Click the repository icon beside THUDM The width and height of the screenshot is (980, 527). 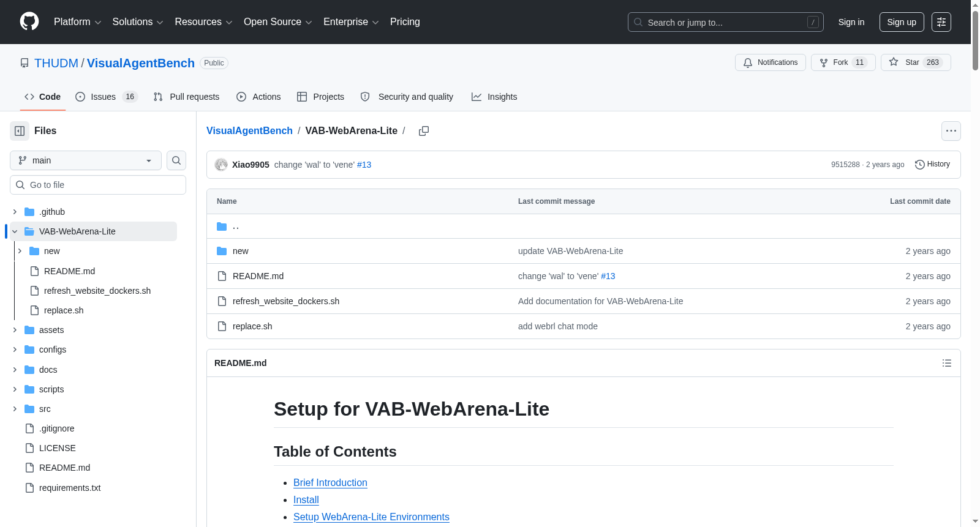coord(24,63)
